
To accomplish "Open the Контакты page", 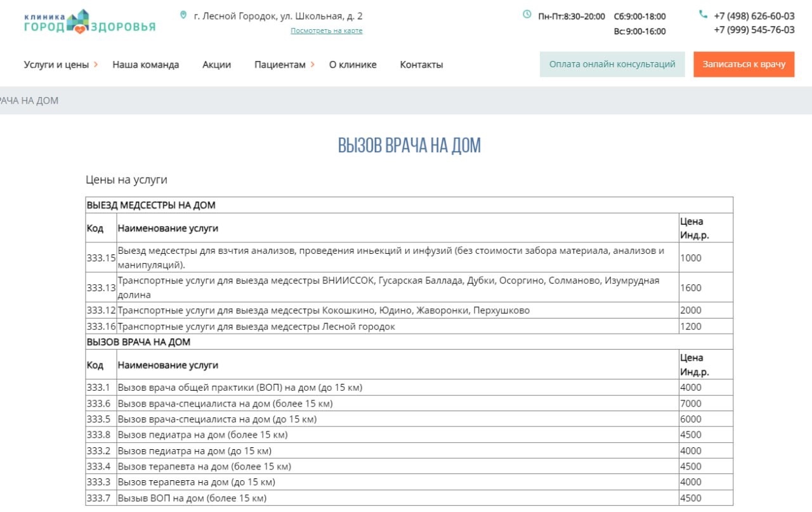I will 421,65.
